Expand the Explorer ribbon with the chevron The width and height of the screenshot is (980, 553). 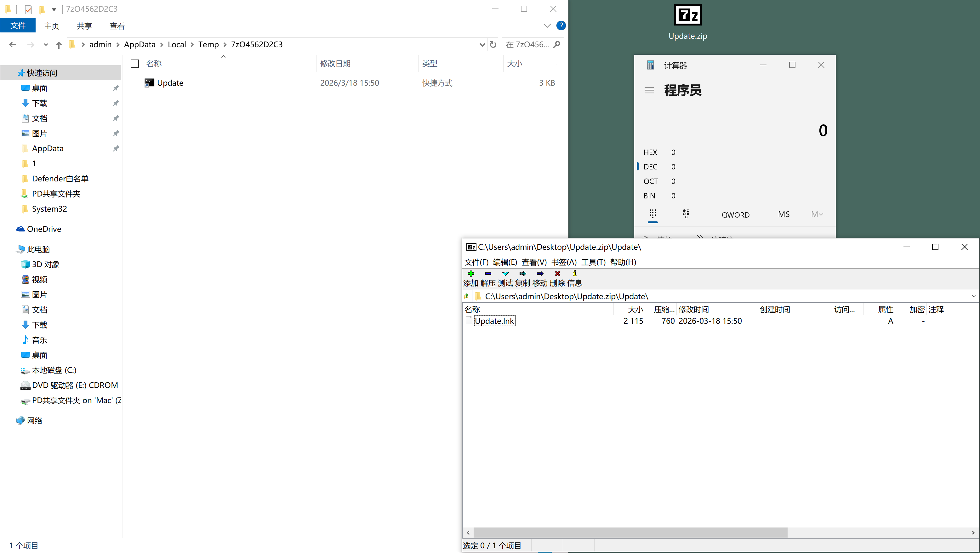547,26
